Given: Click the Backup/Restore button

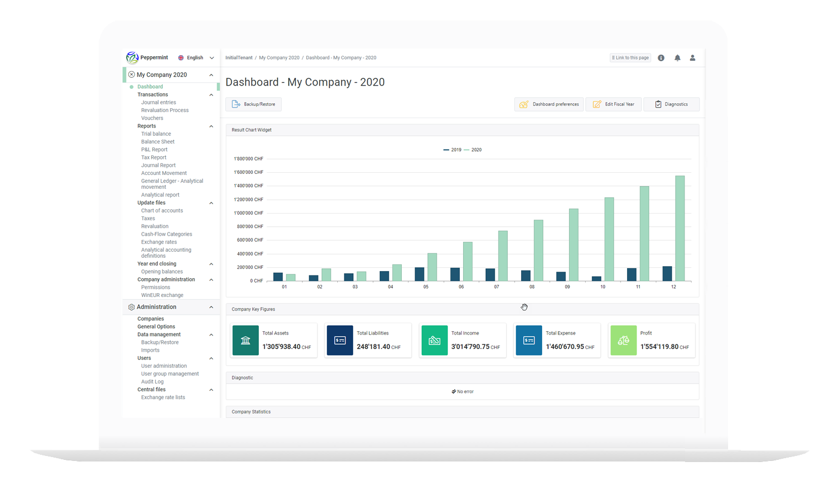Looking at the screenshot, I should click(x=253, y=104).
